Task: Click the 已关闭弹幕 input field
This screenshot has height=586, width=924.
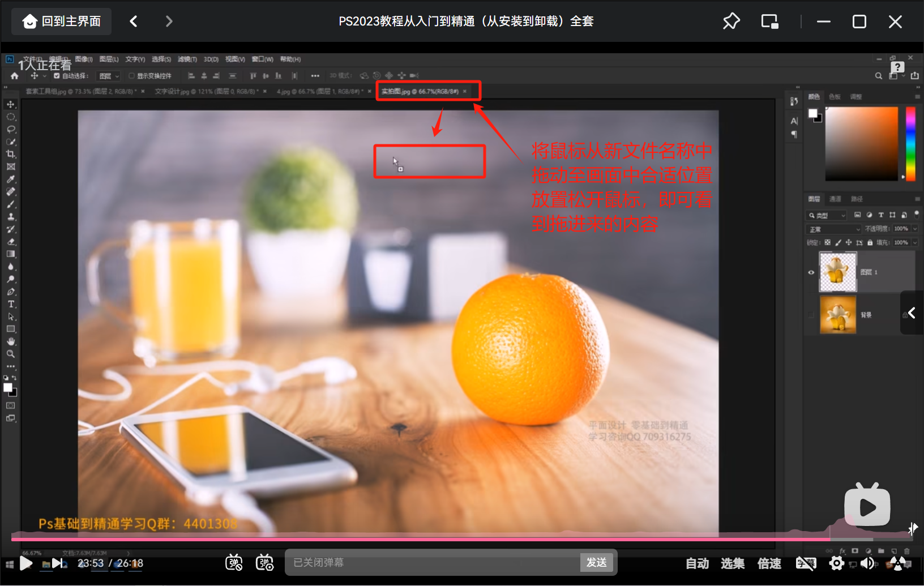Action: tap(433, 562)
